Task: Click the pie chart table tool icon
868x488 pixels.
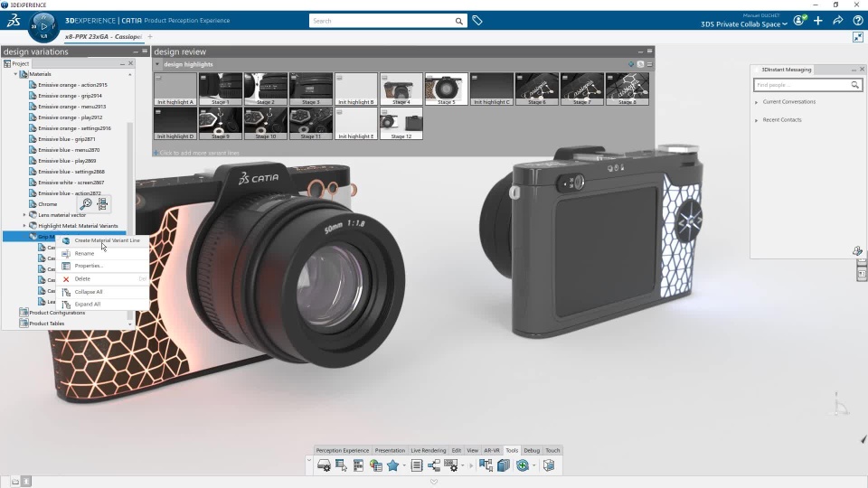Action: point(376,466)
